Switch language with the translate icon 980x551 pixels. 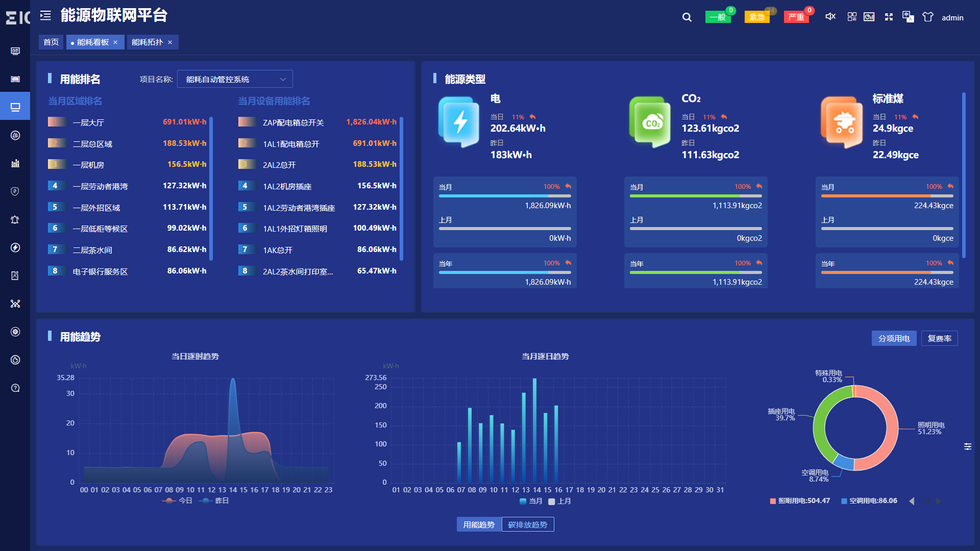click(908, 17)
